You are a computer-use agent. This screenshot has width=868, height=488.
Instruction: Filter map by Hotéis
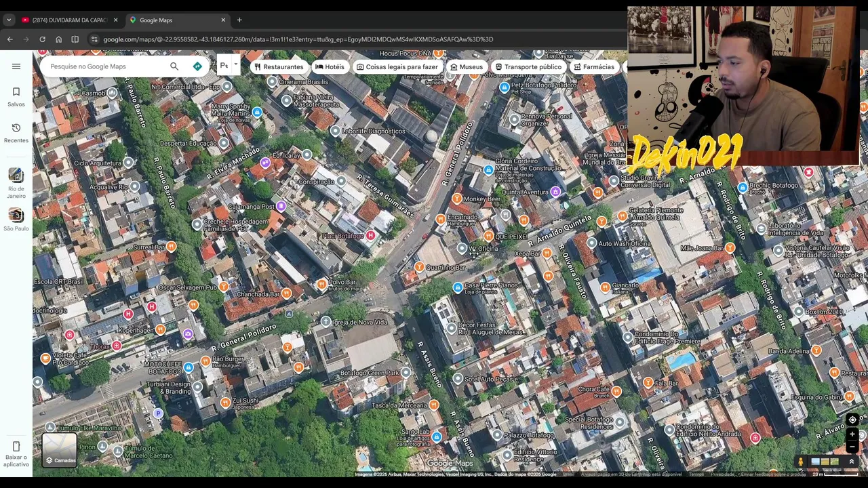[330, 67]
